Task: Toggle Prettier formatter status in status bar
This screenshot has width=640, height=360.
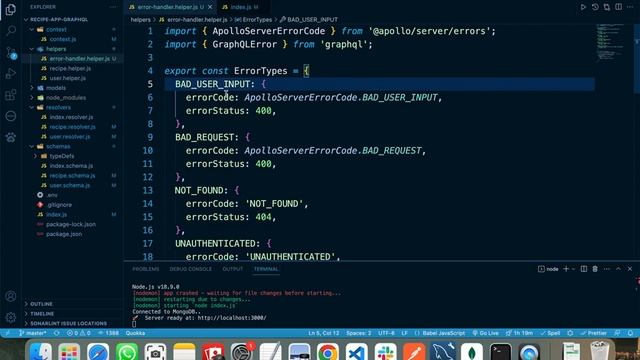Action: click(x=594, y=333)
